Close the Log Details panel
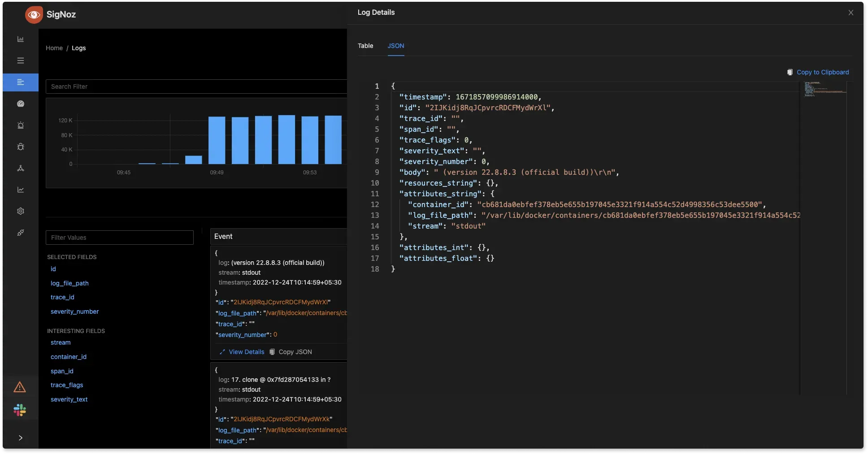 (x=851, y=13)
